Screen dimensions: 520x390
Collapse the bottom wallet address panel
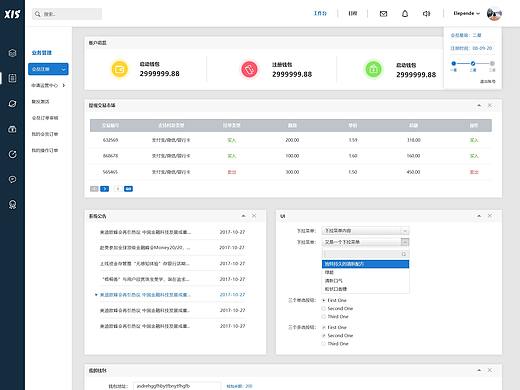tap(479, 370)
